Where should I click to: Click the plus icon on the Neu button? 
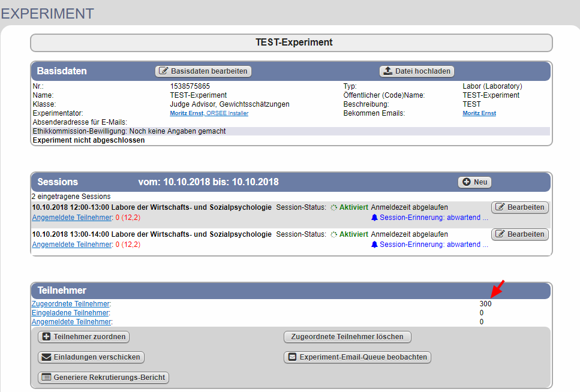click(467, 182)
